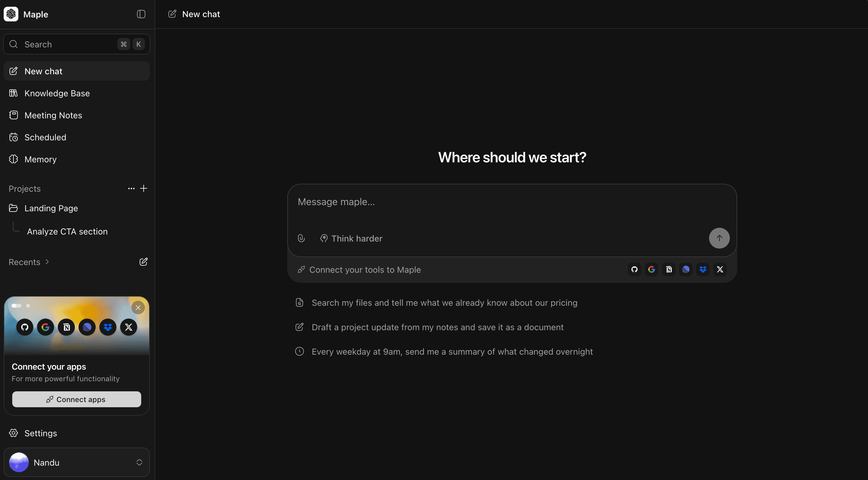Screen dimensions: 868x480
Task: Click the Connect apps button
Action: (76, 399)
